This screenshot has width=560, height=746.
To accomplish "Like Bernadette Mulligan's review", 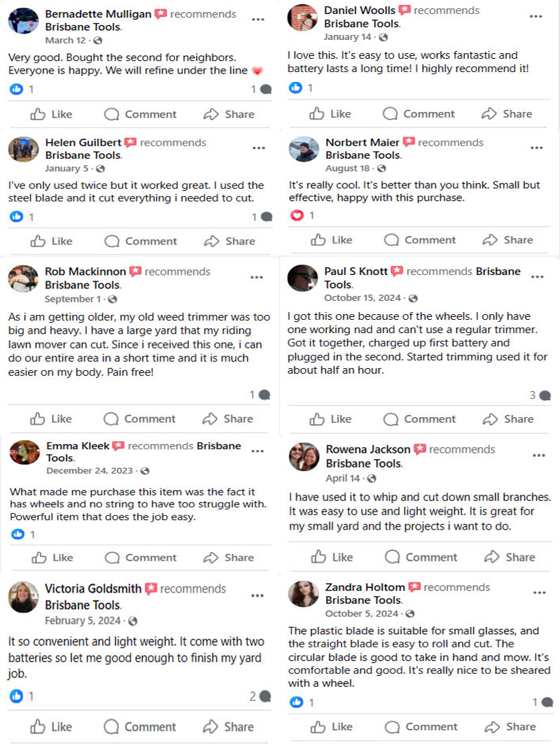I will (x=51, y=114).
